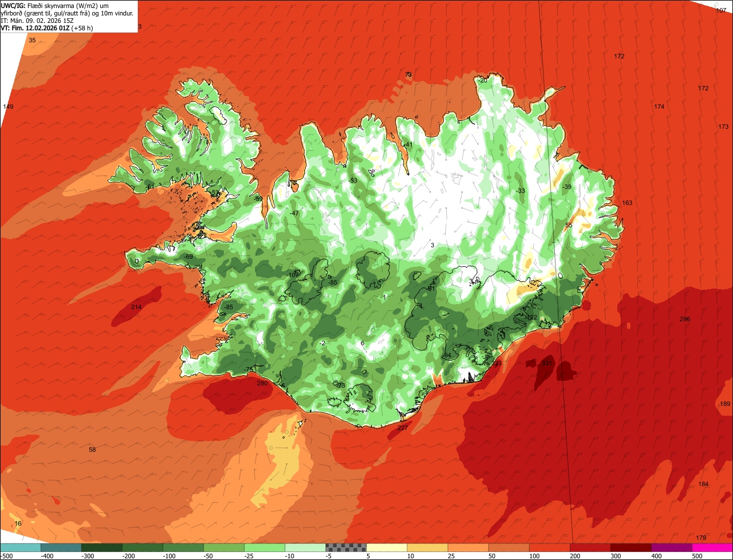This screenshot has height=560, width=733.
Task: Click the flux value -33 in northeast Iceland
Action: coord(520,191)
